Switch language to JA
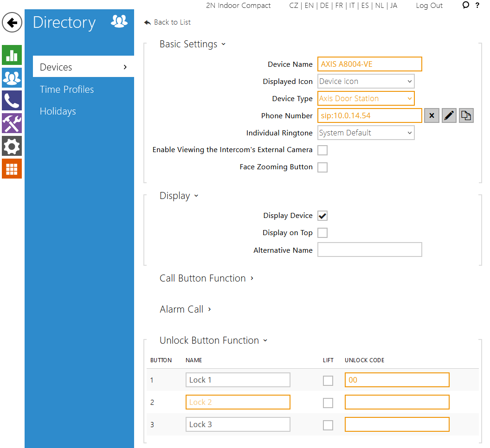490x448 pixels. [393, 5]
